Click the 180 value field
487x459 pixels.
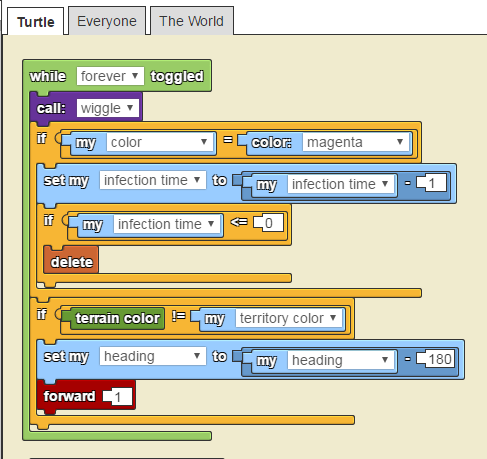tap(436, 359)
